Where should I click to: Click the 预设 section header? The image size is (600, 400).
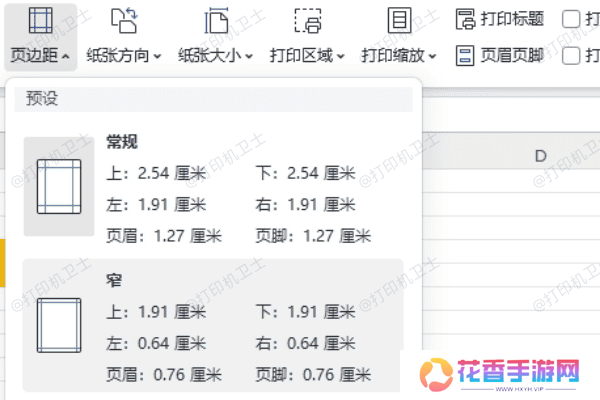click(x=214, y=99)
